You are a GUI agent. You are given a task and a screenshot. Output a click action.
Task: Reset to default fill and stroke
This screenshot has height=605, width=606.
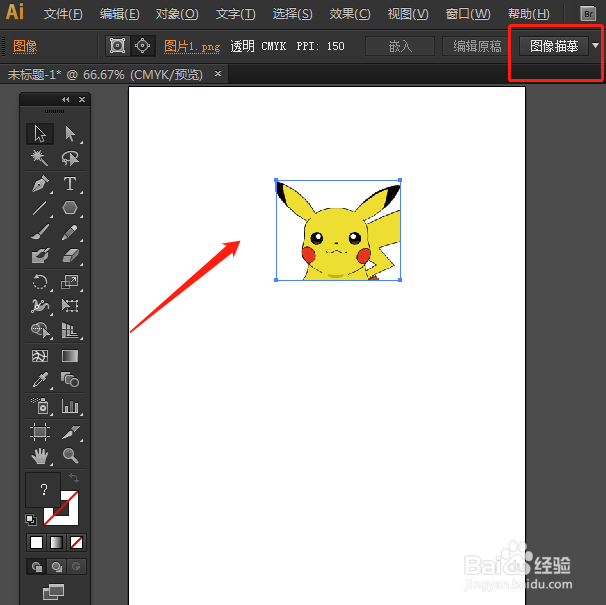[x=31, y=520]
